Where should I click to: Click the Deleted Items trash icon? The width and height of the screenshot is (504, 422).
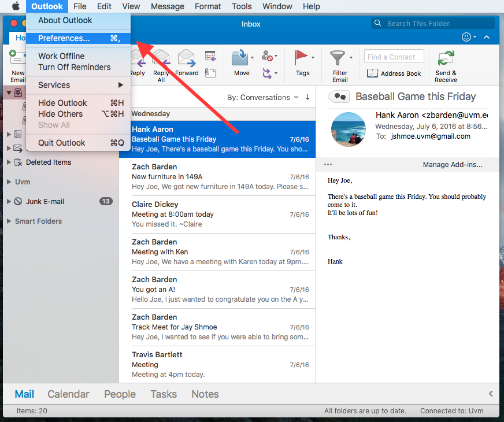[18, 162]
